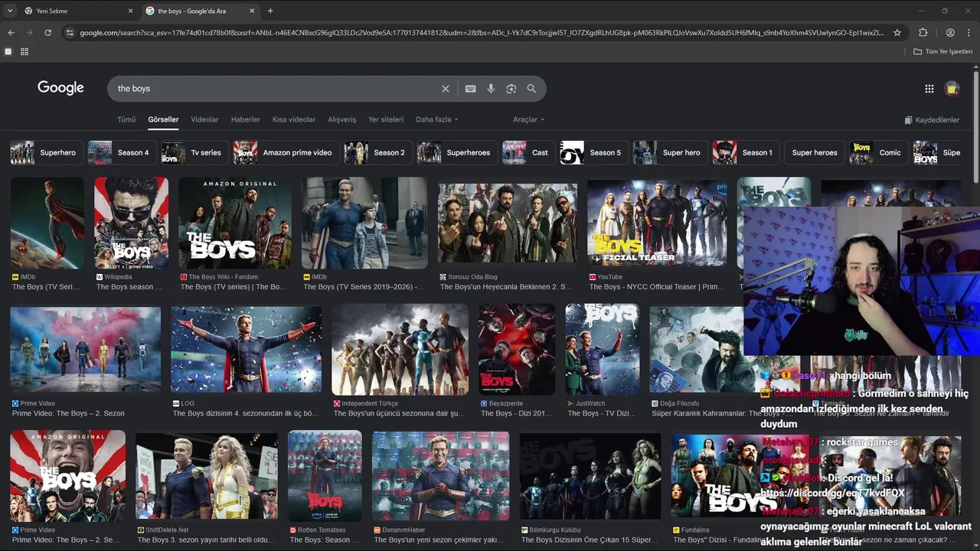
Task: Filter by Super heroes chip
Action: click(815, 152)
